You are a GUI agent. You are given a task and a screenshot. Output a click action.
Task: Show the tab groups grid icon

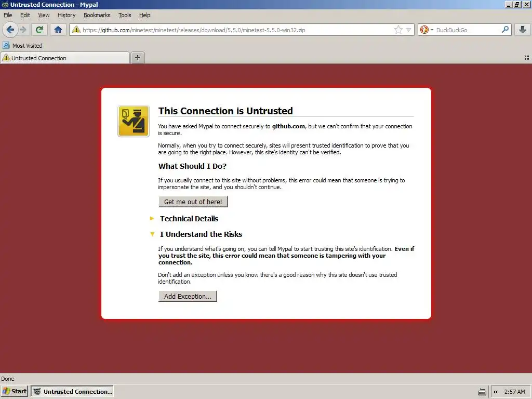[x=527, y=58]
